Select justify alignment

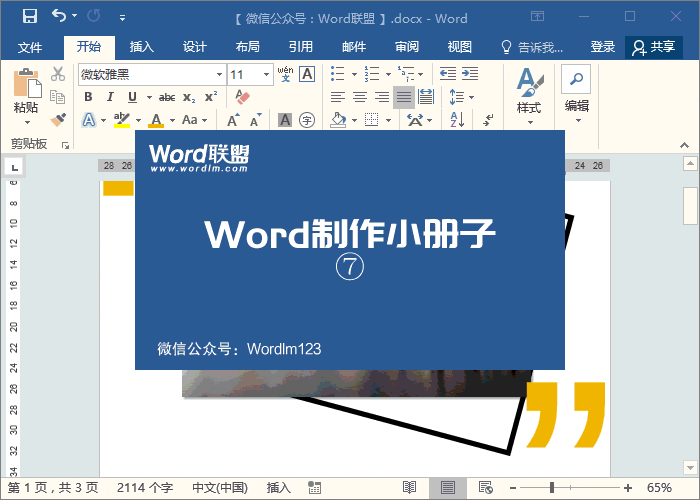[404, 97]
